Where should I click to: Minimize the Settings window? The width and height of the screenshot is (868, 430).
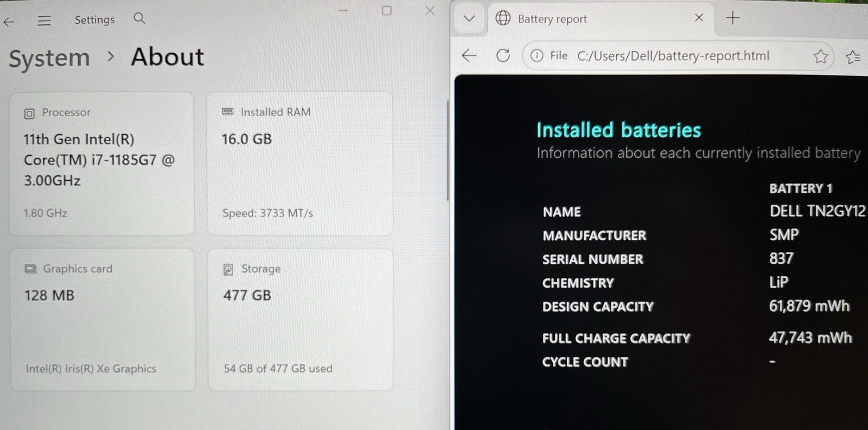pos(343,10)
